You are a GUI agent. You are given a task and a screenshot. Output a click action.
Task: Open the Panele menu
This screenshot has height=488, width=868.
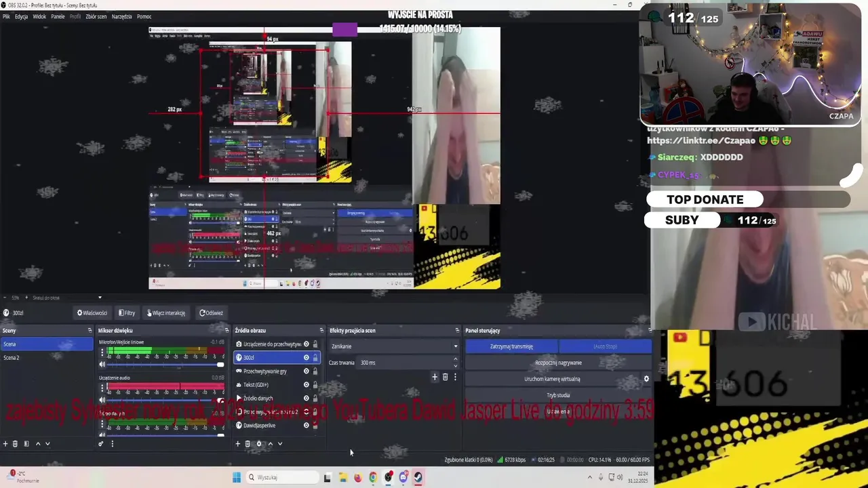pyautogui.click(x=58, y=16)
